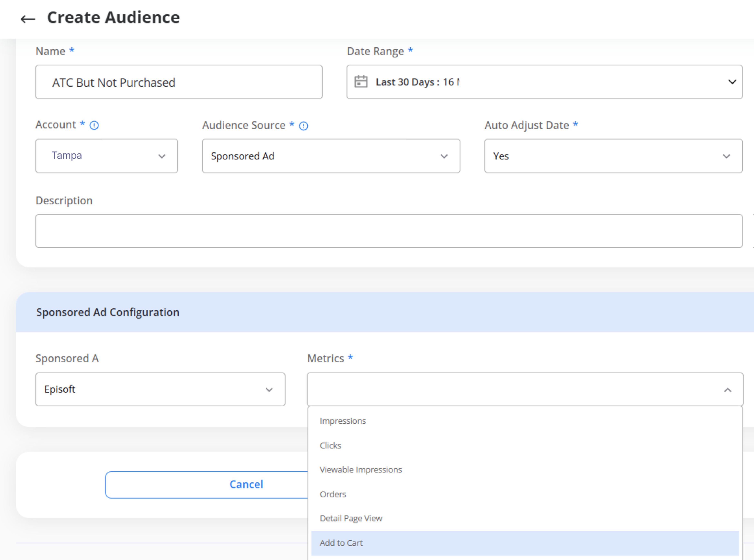Click the info icon next to Account
754x560 pixels.
94,125
